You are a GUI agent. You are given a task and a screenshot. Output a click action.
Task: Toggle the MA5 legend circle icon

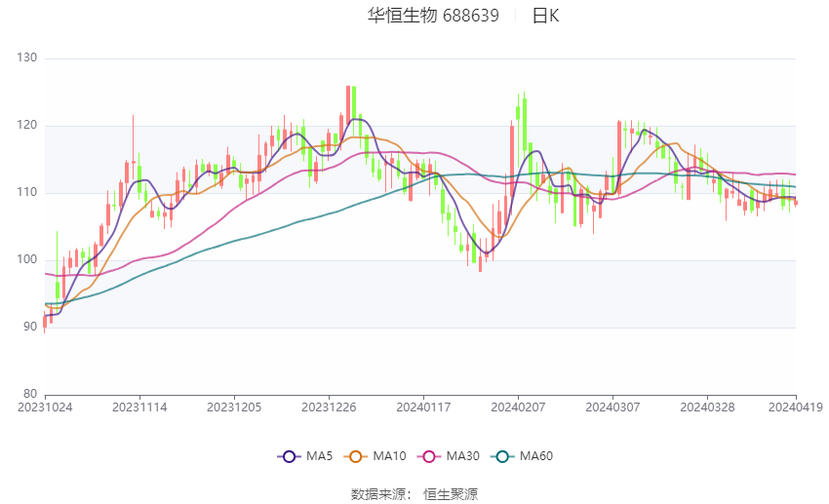[x=289, y=456]
